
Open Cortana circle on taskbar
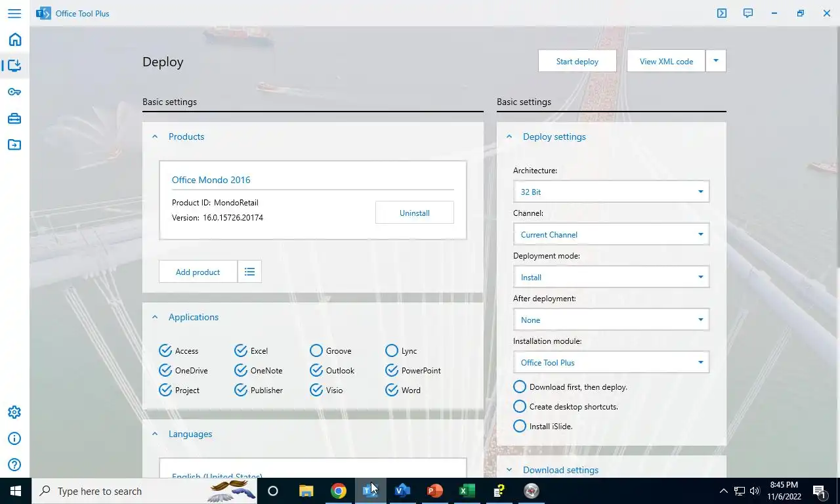273,491
